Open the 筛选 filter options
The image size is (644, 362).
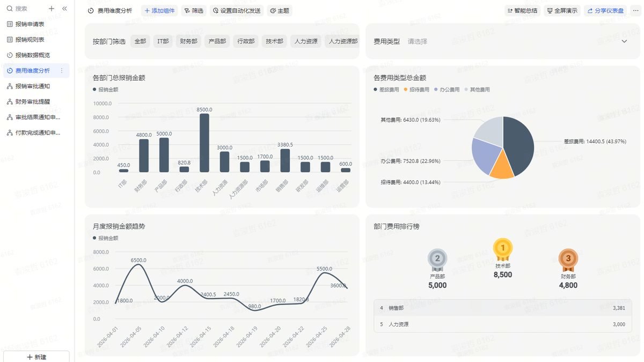click(x=194, y=11)
